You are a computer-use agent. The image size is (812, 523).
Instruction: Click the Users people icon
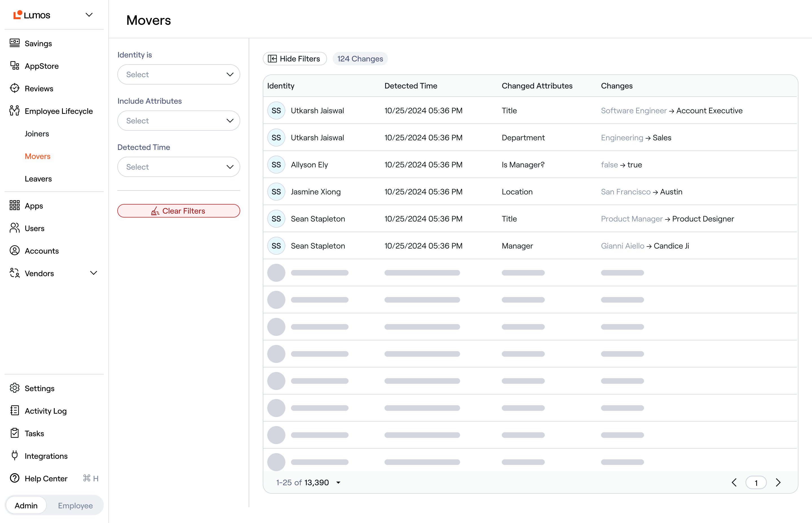pos(15,228)
